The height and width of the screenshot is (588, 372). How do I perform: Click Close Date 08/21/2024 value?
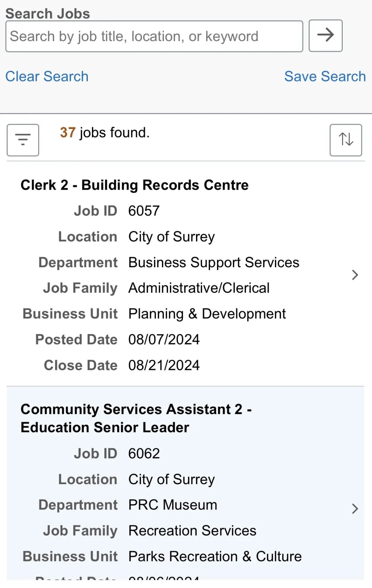(x=164, y=365)
